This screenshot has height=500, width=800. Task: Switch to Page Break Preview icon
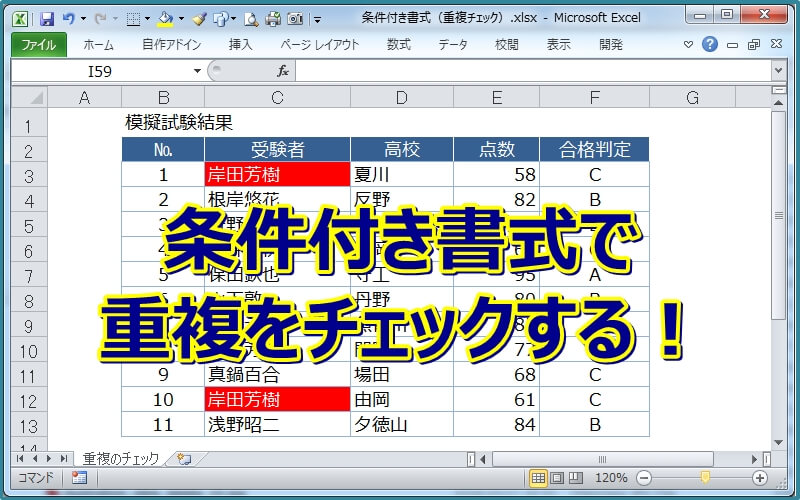[x=576, y=478]
